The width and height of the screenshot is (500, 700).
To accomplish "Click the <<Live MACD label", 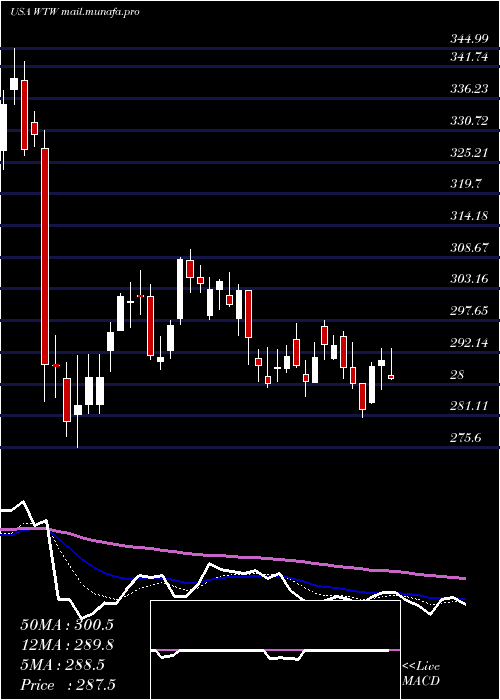I will pyautogui.click(x=421, y=674).
